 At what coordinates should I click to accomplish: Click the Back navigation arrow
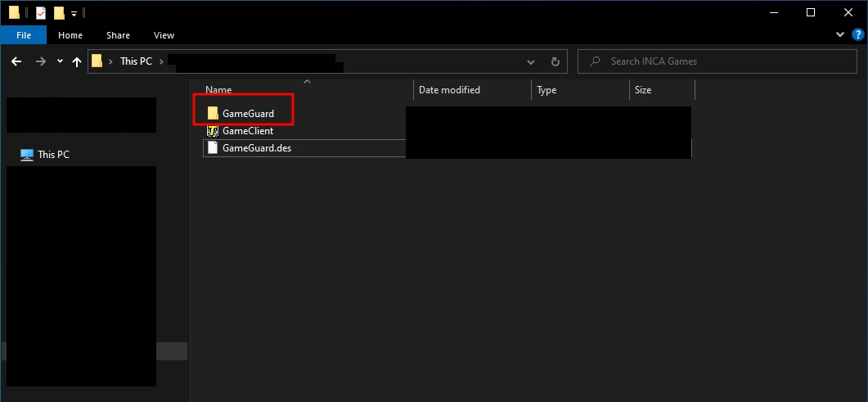[16, 61]
